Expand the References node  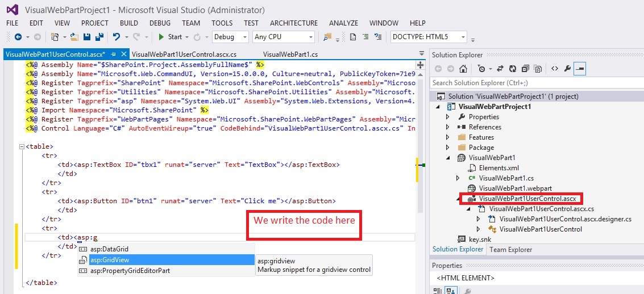click(x=448, y=127)
